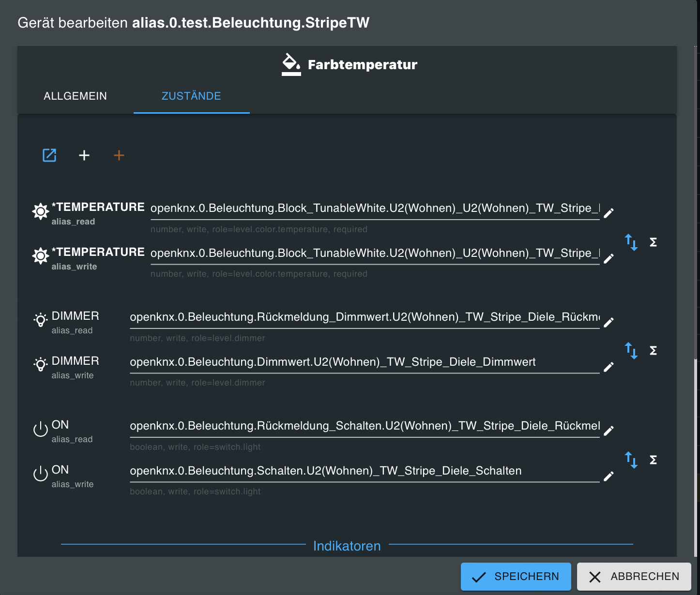Edit DIMMER alias_write state ID pencil

609,367
